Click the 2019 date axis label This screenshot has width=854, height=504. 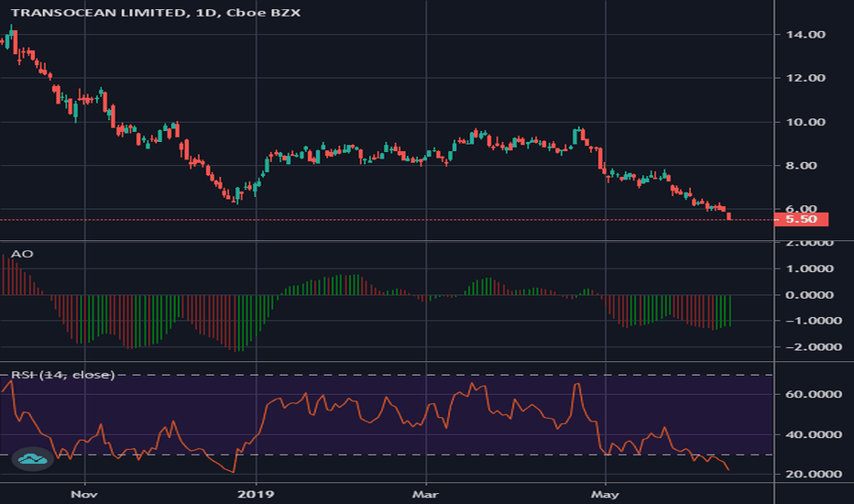(x=256, y=494)
